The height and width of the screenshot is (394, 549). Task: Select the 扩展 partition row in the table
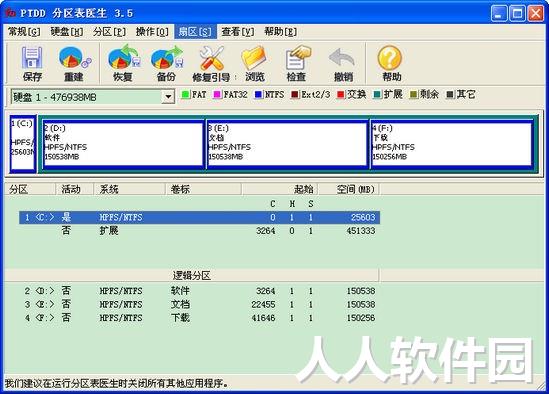pos(199,231)
